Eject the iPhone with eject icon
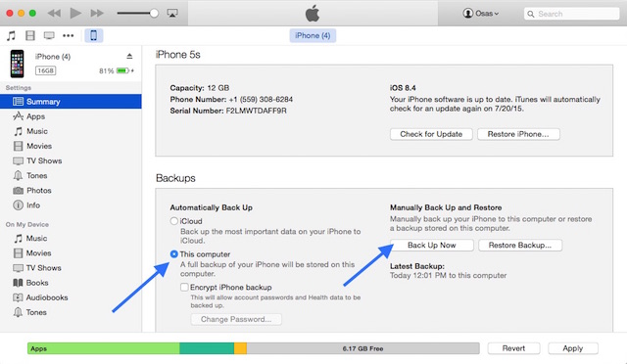Screen dimensions: 627x364 (x=129, y=56)
